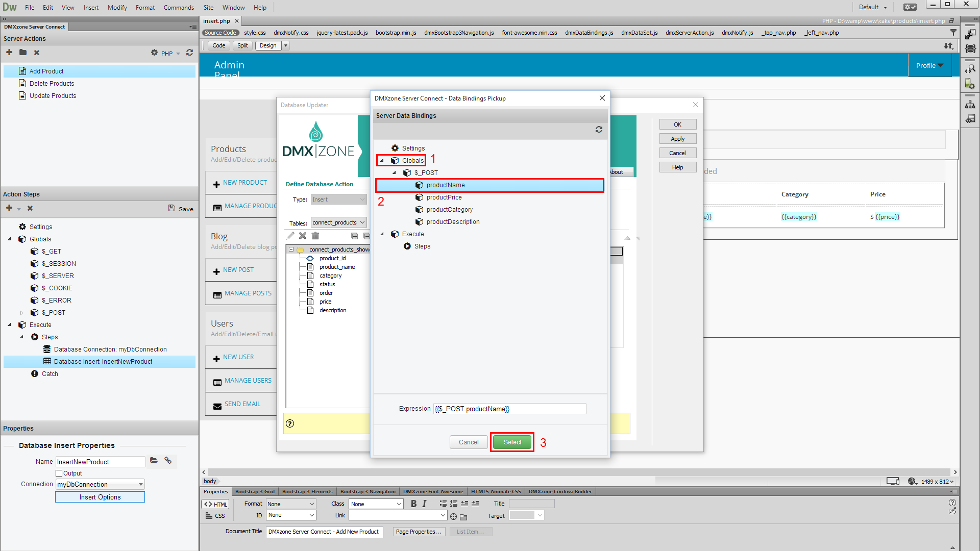Collapse the Globals node in Data Bindings
Viewport: 980px width, 551px height.
click(x=382, y=161)
